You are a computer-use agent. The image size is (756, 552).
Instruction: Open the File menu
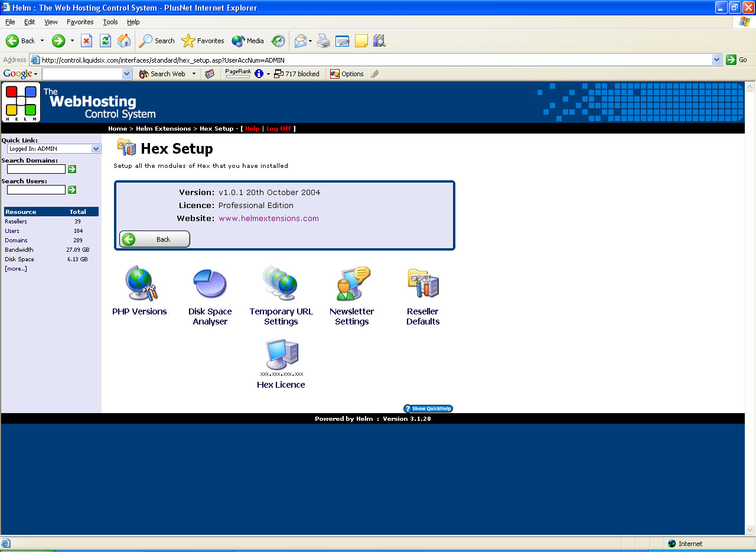pos(10,22)
